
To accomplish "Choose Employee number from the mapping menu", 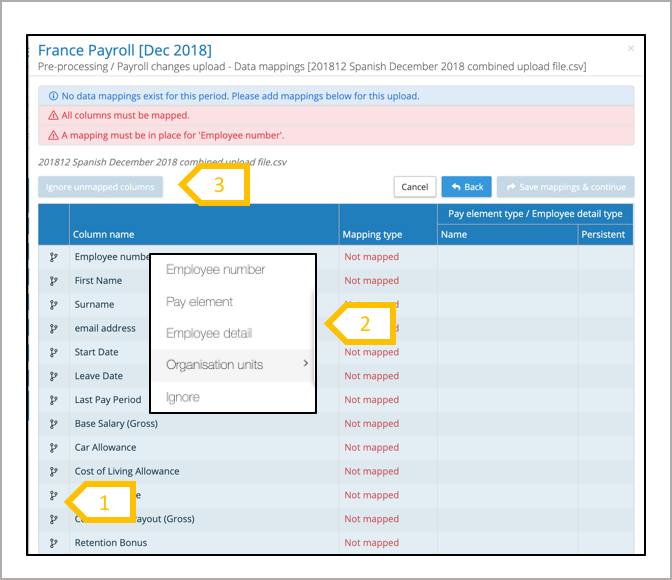I will (x=216, y=270).
